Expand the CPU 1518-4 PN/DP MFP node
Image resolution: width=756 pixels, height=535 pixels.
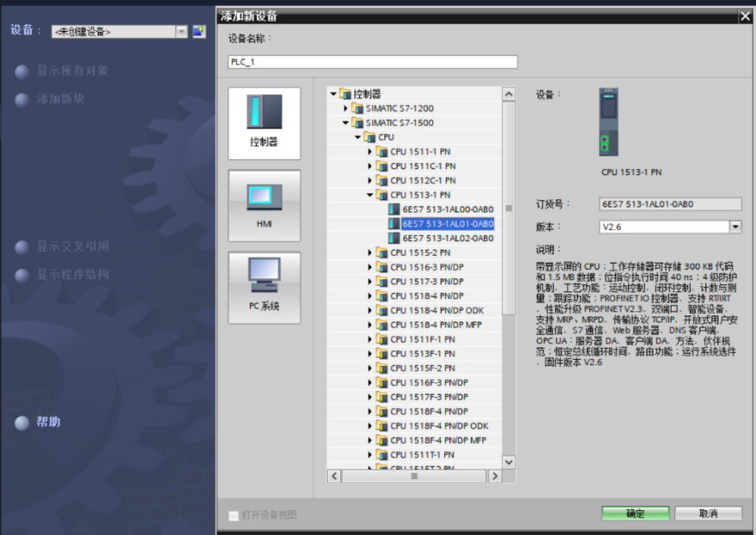[369, 325]
